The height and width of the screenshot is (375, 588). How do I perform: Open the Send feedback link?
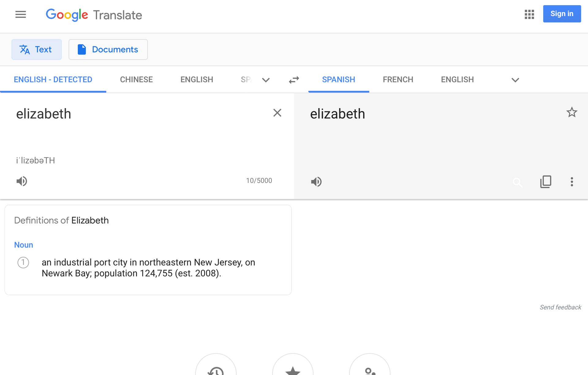point(560,307)
